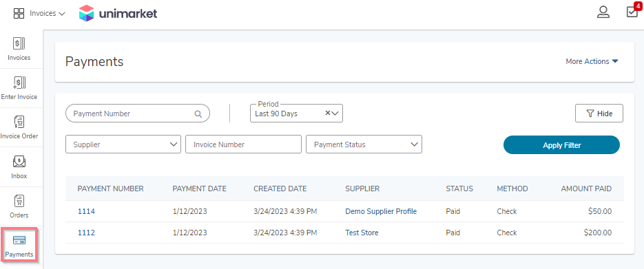Sort by the Amount Paid column header
The image size is (644, 269).
point(587,189)
